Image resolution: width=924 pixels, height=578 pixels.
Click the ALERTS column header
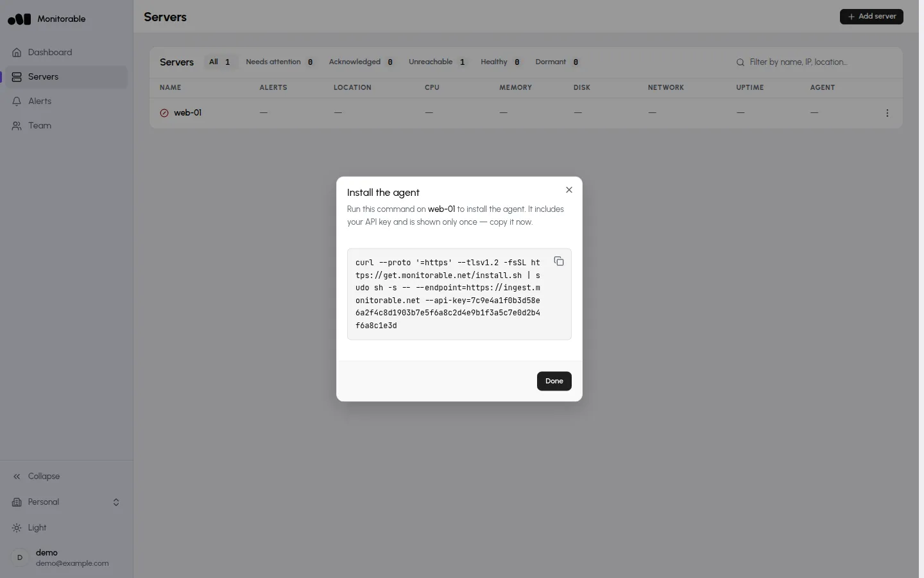point(273,87)
